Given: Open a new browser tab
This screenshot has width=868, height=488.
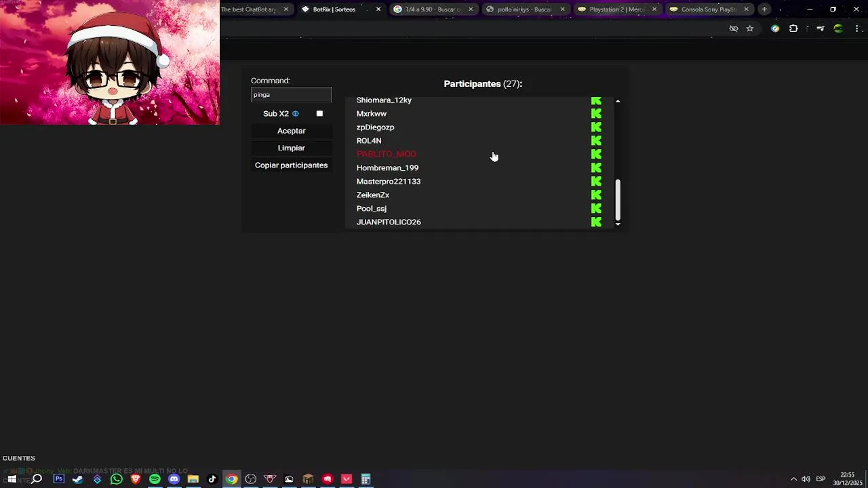Looking at the screenshot, I should coord(764,9).
